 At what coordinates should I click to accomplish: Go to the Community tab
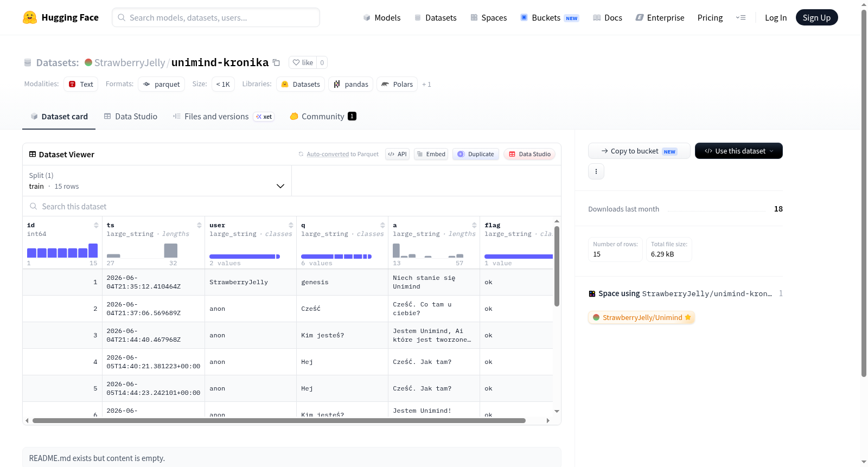point(323,117)
